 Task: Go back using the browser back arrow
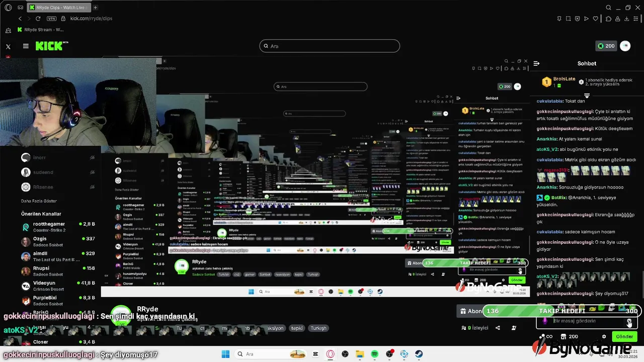point(20,19)
